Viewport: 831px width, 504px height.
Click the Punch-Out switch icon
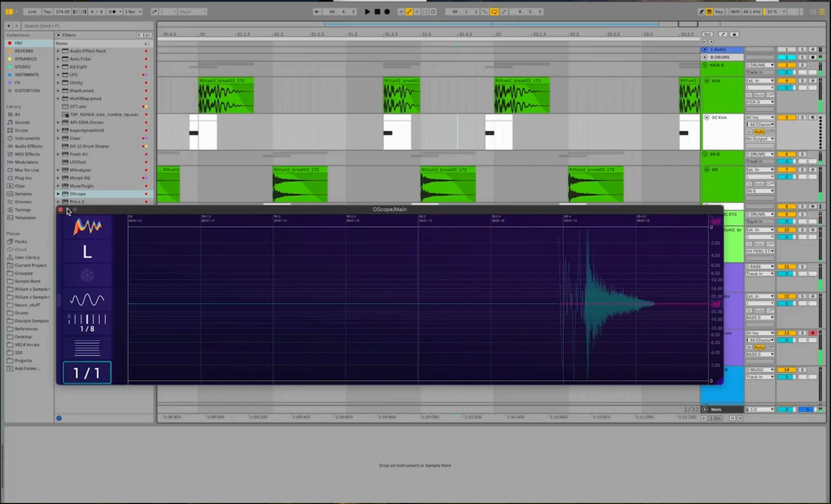pos(504,12)
